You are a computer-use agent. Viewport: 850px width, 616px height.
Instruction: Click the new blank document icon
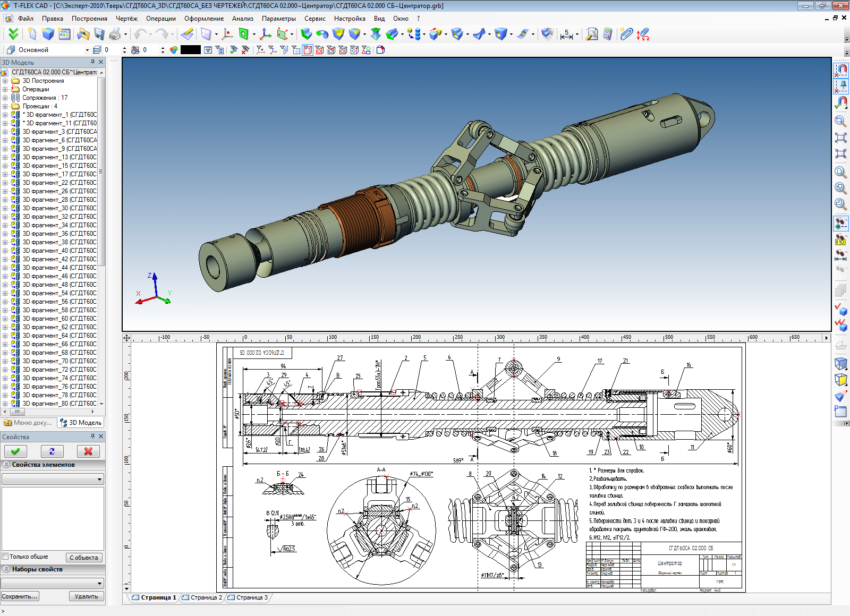click(x=32, y=34)
